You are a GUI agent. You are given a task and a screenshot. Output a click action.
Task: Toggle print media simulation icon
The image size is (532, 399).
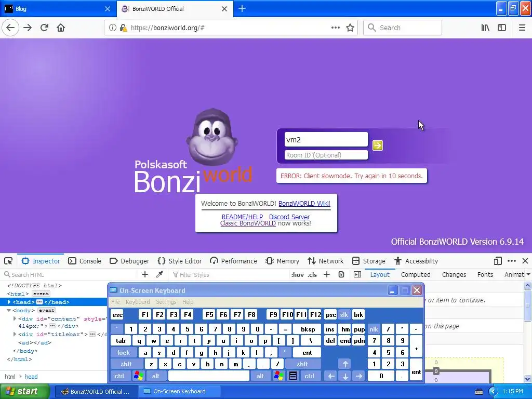point(341,274)
